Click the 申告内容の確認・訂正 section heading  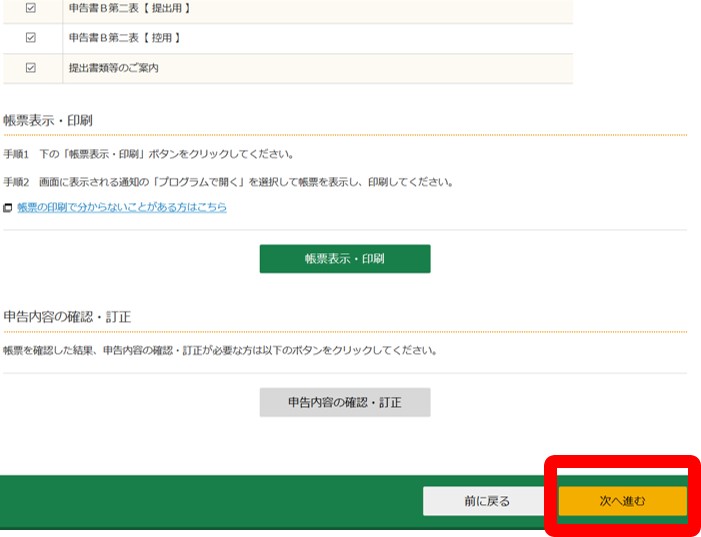tap(67, 317)
